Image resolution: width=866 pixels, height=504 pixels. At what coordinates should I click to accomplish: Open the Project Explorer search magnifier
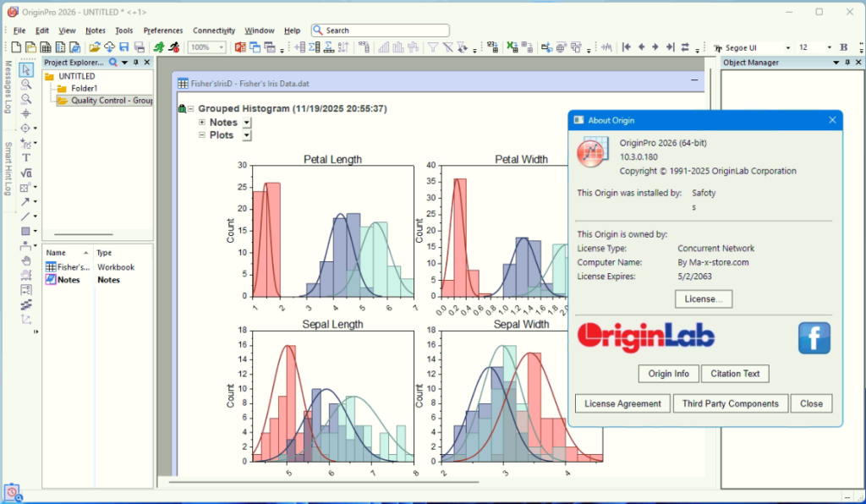[x=112, y=62]
